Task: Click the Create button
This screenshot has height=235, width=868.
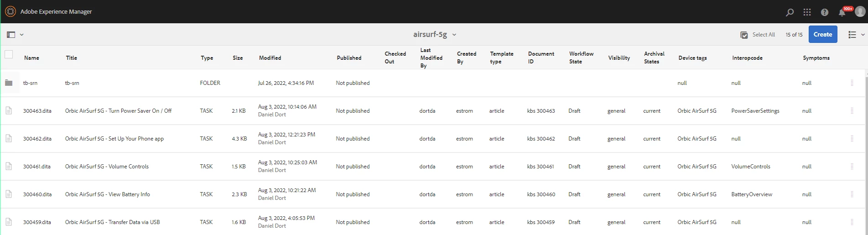Action: click(822, 34)
